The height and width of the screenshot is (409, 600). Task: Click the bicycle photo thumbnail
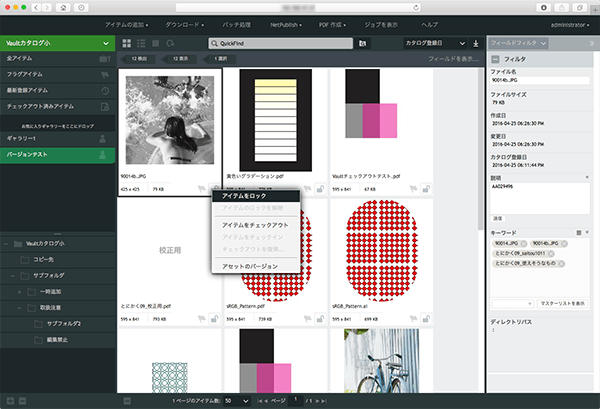(382, 360)
